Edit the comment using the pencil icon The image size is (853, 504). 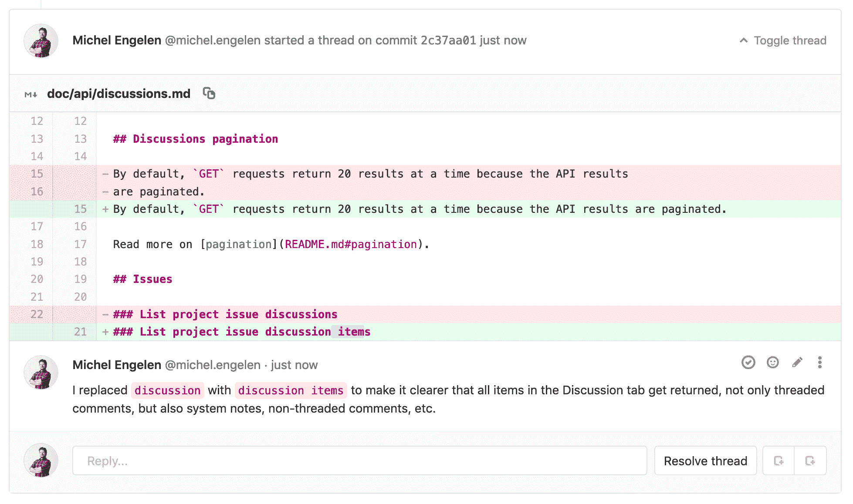(x=797, y=362)
